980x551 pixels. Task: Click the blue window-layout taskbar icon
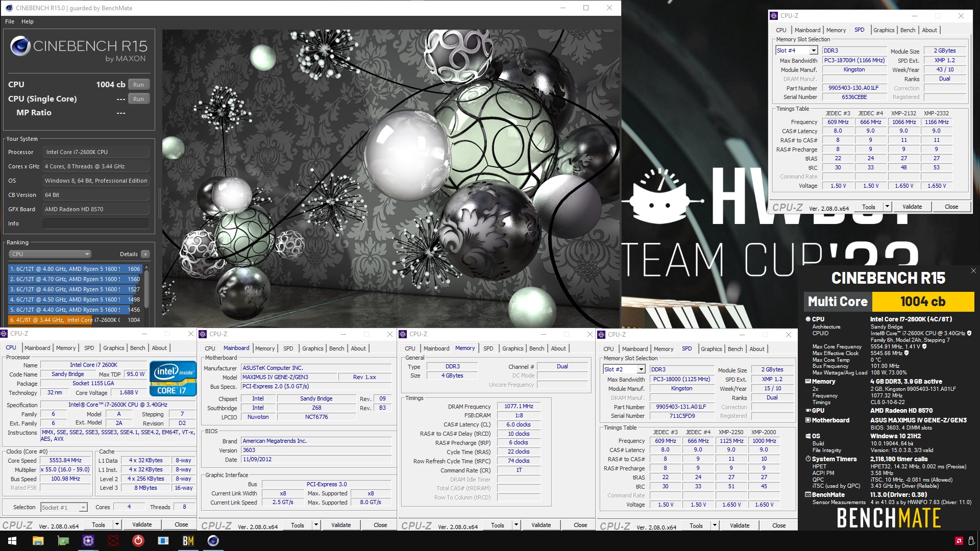coord(163,541)
